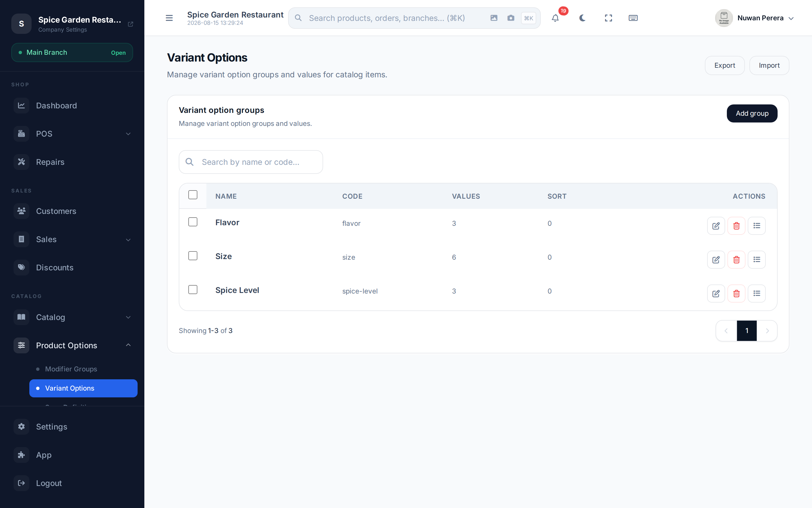Open Discounts in sidebar
The width and height of the screenshot is (812, 508).
click(x=72, y=268)
